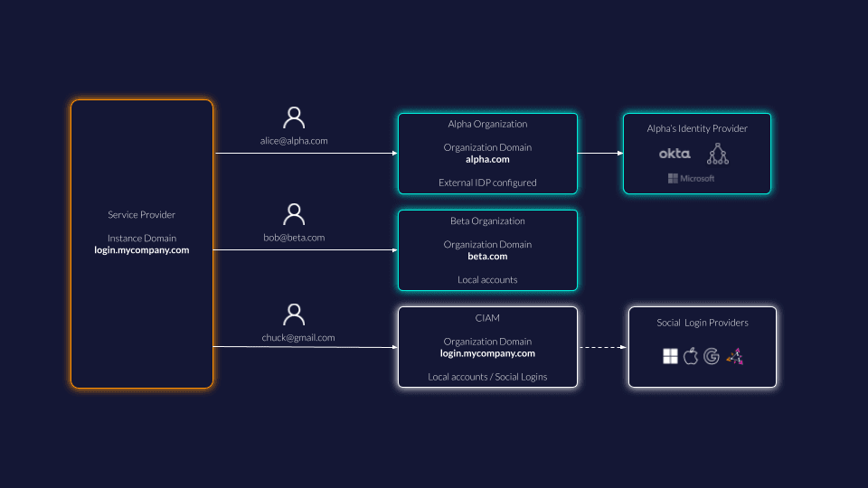Click the Google logo in Social Login Providers

click(712, 356)
